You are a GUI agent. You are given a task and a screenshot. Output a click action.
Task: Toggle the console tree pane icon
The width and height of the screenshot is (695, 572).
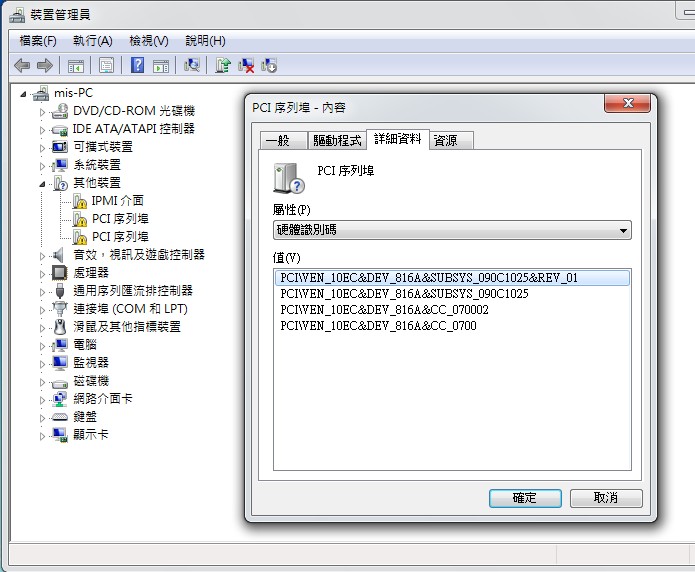(x=75, y=66)
